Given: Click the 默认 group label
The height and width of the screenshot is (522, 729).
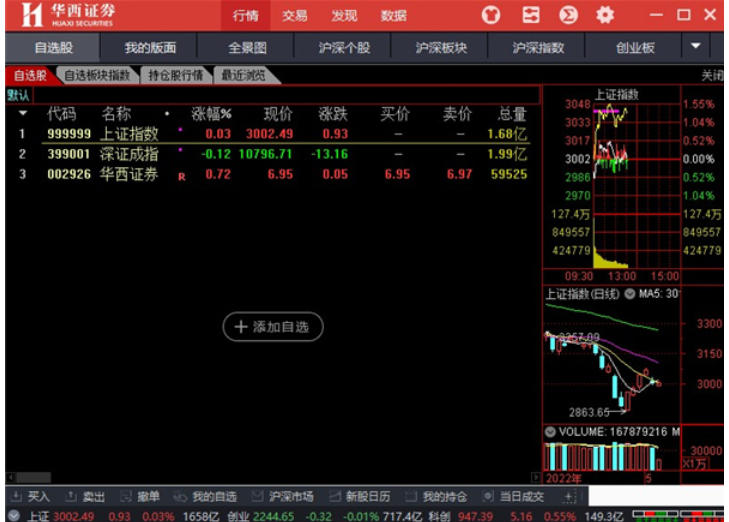Looking at the screenshot, I should point(18,95).
